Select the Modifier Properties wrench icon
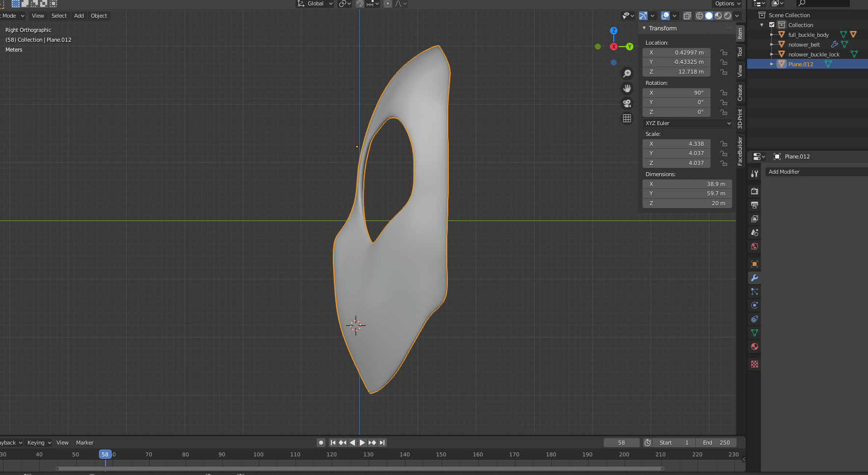868x475 pixels. [x=755, y=278]
